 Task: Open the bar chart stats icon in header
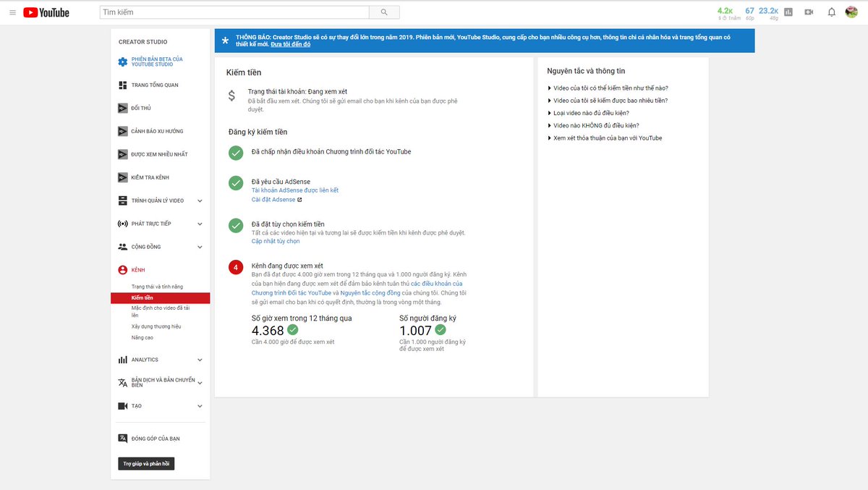(x=788, y=12)
